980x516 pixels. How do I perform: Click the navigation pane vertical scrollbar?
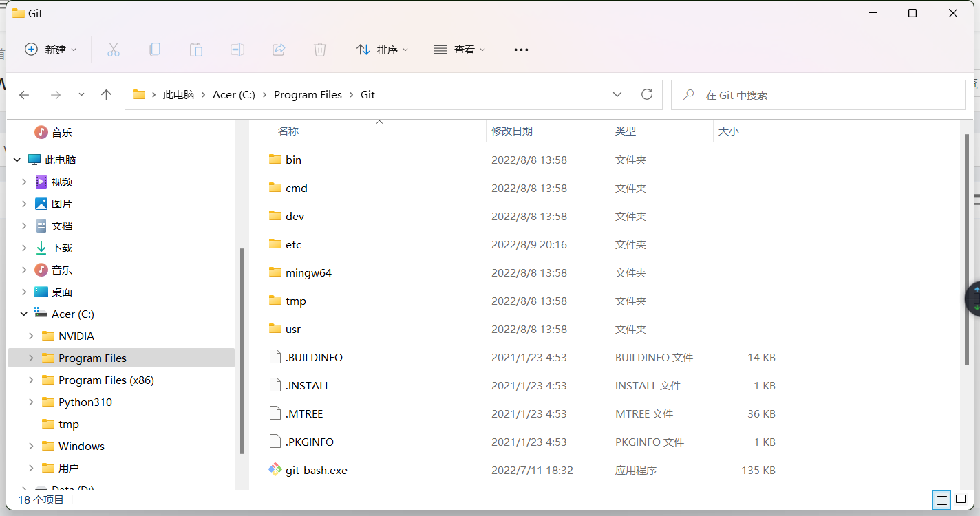pyautogui.click(x=242, y=351)
